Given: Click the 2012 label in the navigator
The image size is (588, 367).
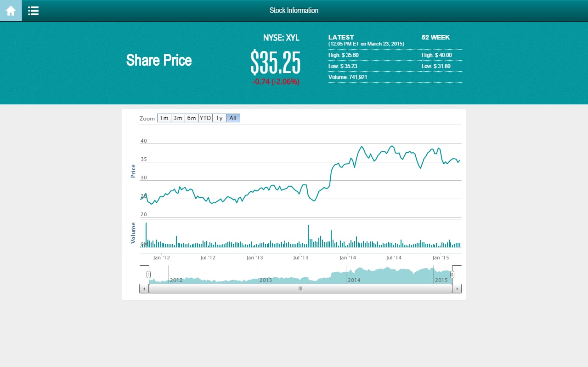Looking at the screenshot, I should [176, 280].
